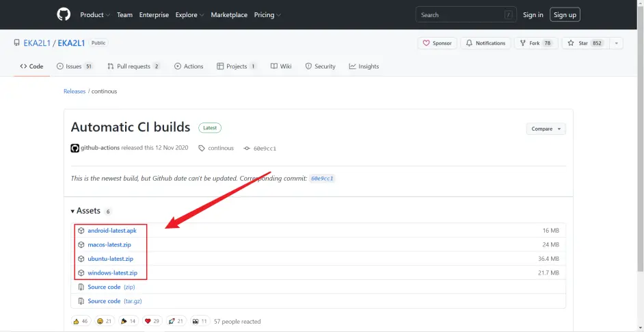
Task: Open the Enterprise page
Action: [154, 15]
